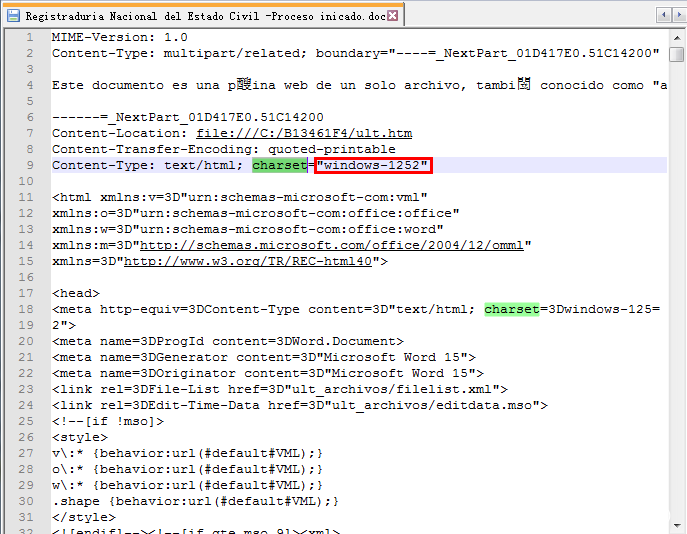Viewport: 687px width, 534px height.
Task: Click the highlighted charset in the meta tag
Action: click(512, 309)
